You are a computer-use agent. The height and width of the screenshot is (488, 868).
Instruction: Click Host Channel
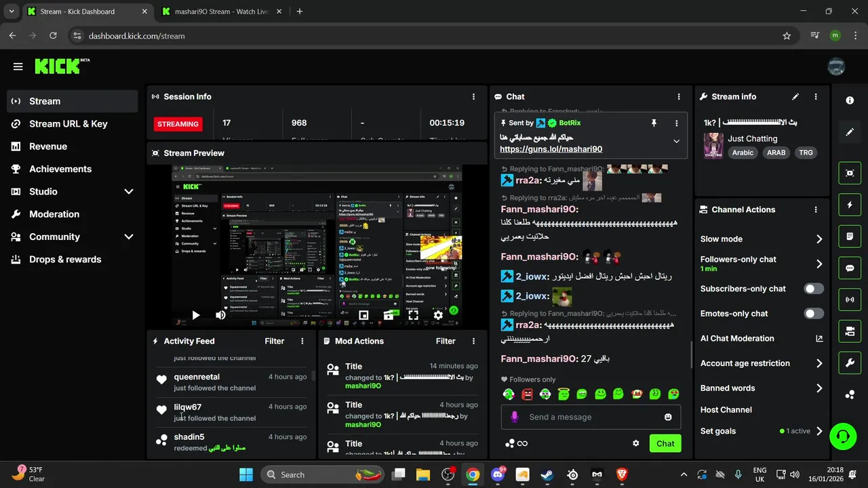(726, 409)
